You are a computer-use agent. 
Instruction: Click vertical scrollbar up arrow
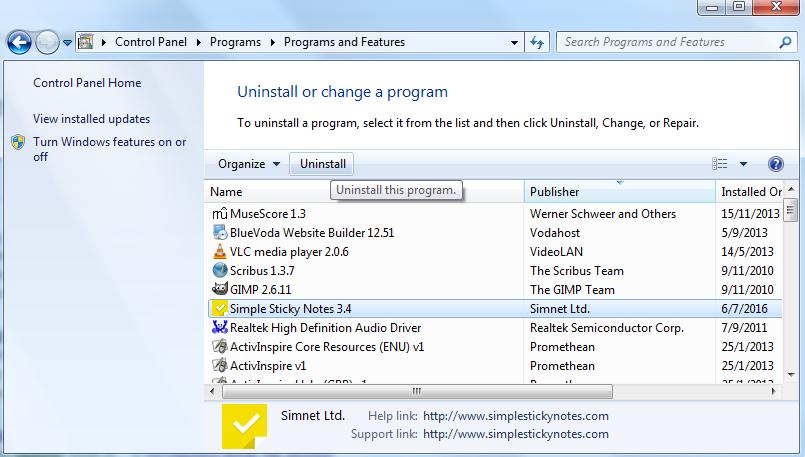791,189
